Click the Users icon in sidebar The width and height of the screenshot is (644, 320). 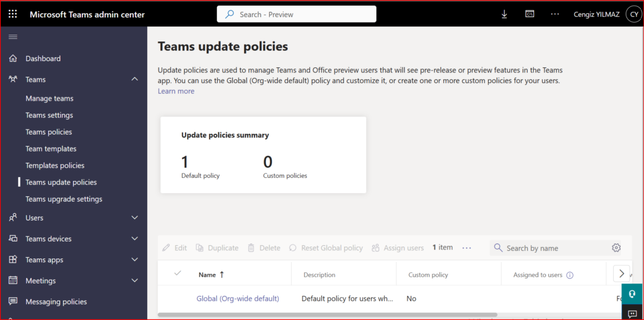(x=13, y=218)
